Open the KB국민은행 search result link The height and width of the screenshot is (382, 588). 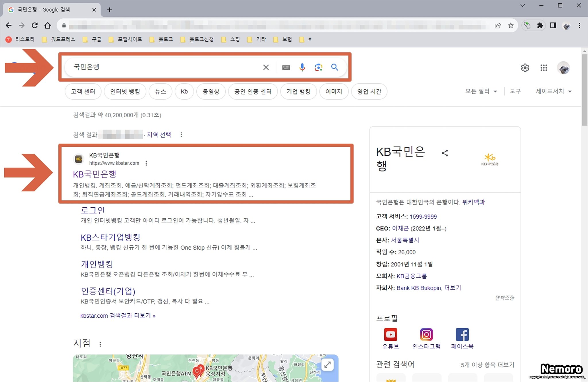(x=94, y=174)
